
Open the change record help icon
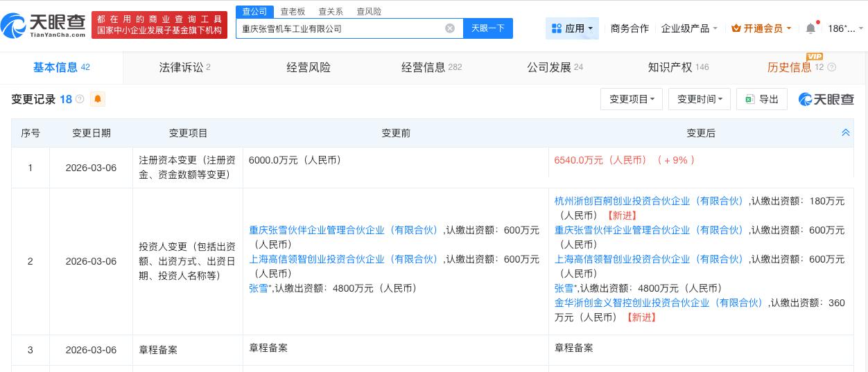coord(80,99)
